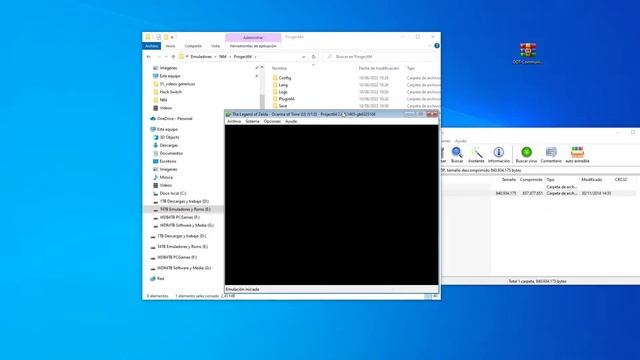This screenshot has width=640, height=360.
Task: Select Descargas in navigation pane
Action: [165, 145]
